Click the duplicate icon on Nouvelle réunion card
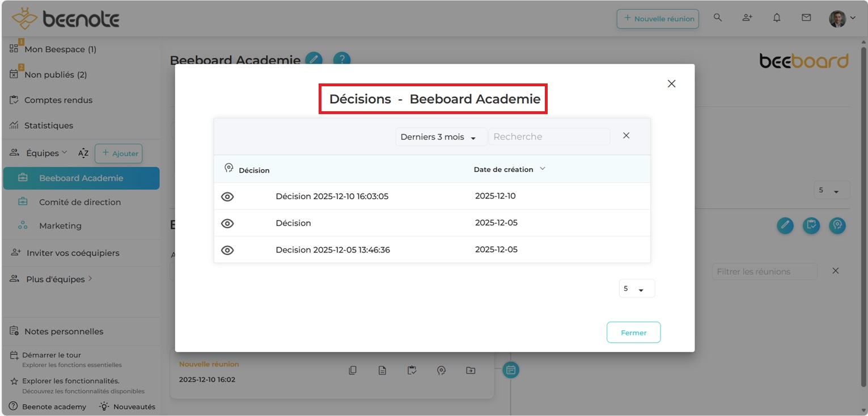The width and height of the screenshot is (868, 416). (x=353, y=371)
